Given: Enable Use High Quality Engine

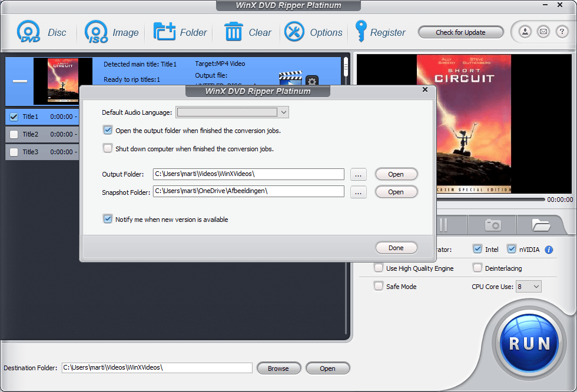Looking at the screenshot, I should 378,268.
